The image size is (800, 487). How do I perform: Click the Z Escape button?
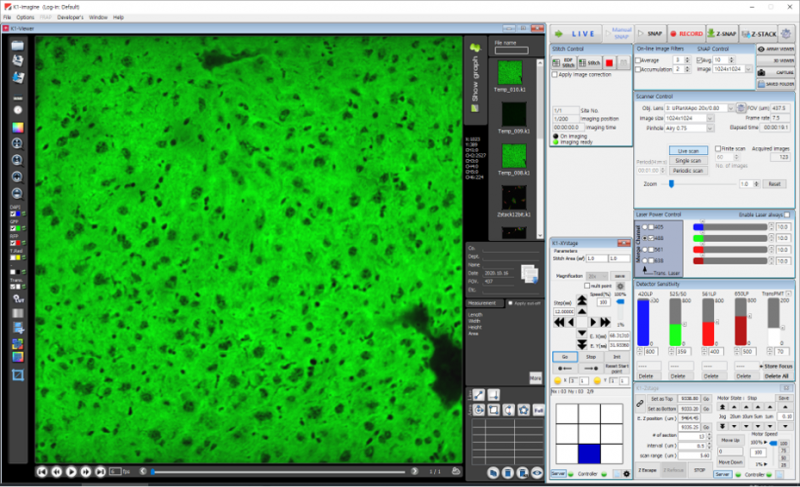[x=647, y=470]
